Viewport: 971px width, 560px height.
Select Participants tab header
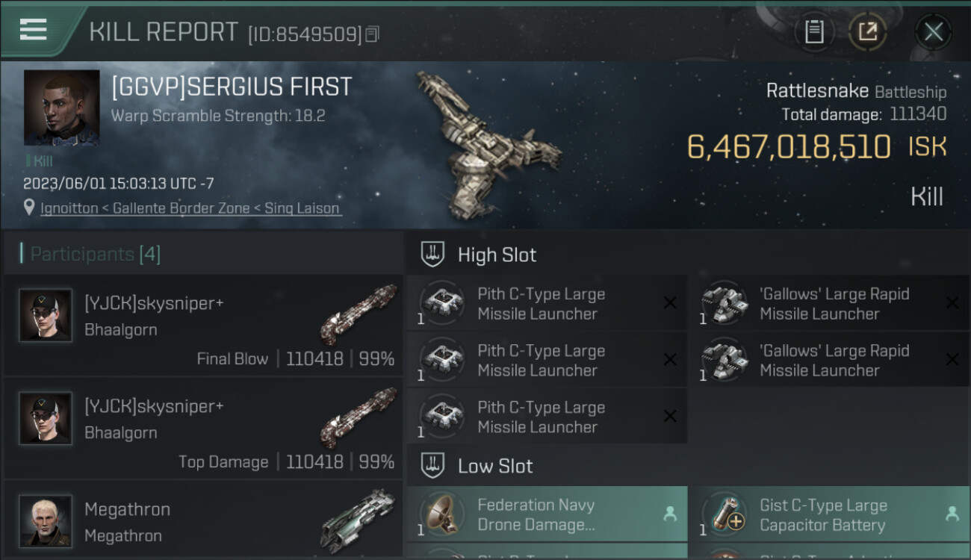95,254
